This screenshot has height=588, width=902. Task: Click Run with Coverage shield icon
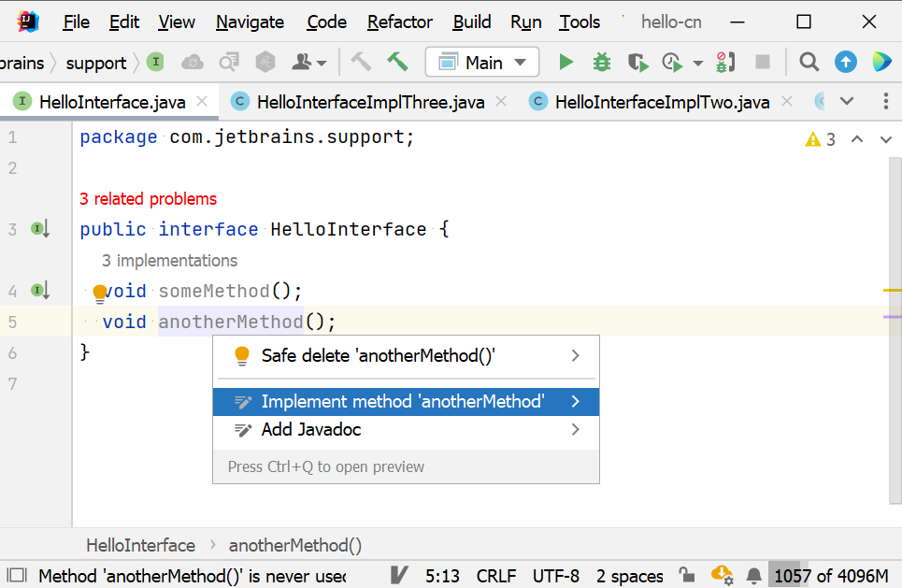pos(638,62)
